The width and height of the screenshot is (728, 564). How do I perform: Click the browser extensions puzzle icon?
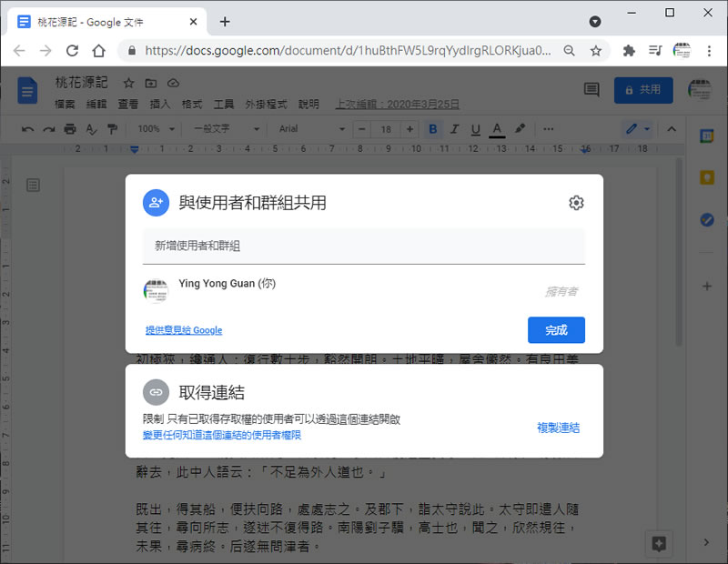(629, 51)
